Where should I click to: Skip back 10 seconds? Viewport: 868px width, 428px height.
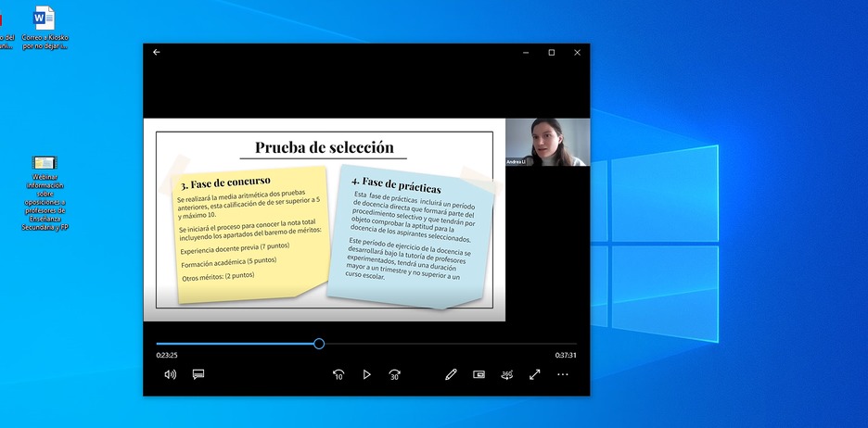(338, 374)
